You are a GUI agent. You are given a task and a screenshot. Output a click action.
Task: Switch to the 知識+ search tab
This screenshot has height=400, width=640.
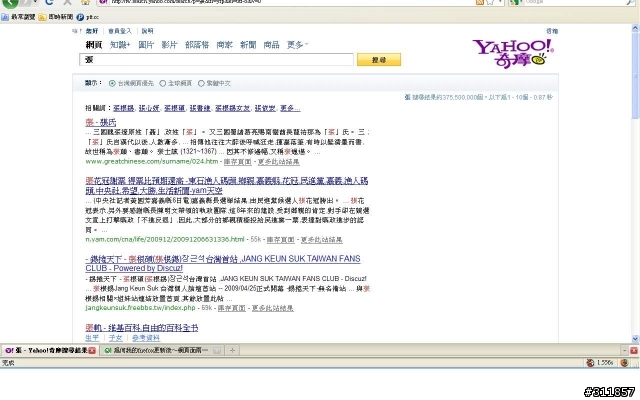click(120, 45)
